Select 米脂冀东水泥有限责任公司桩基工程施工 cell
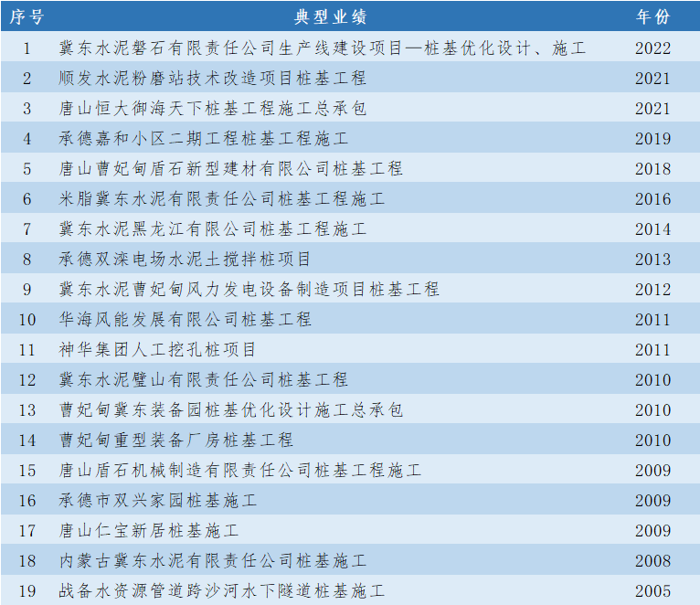 [x=222, y=198]
